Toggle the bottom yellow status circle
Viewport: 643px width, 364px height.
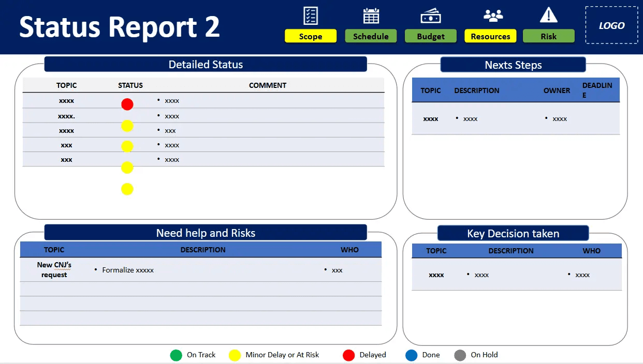click(x=127, y=189)
